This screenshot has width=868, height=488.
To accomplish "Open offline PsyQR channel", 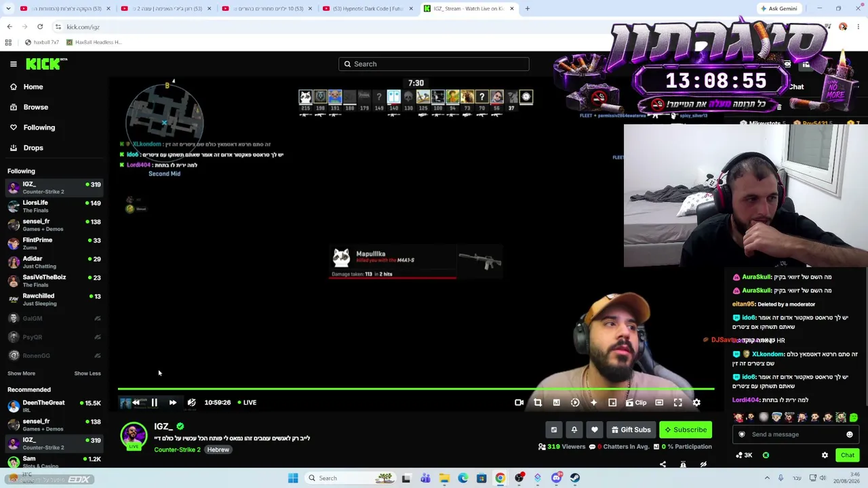I will (54, 337).
